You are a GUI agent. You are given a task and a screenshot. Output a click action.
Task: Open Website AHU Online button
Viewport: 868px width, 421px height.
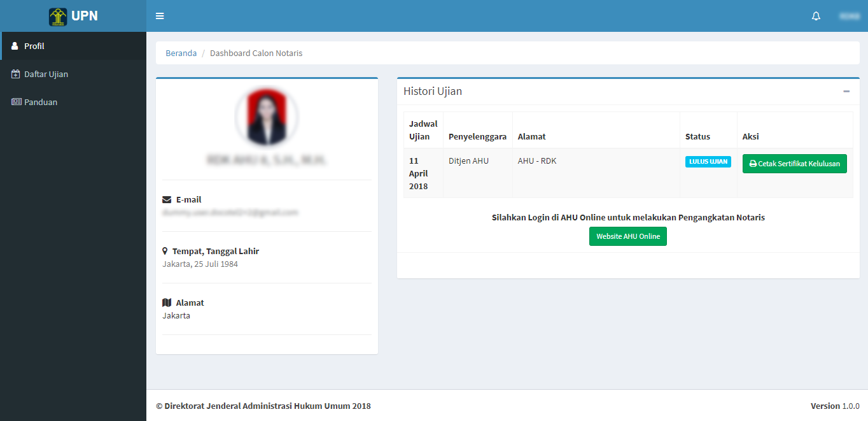627,236
